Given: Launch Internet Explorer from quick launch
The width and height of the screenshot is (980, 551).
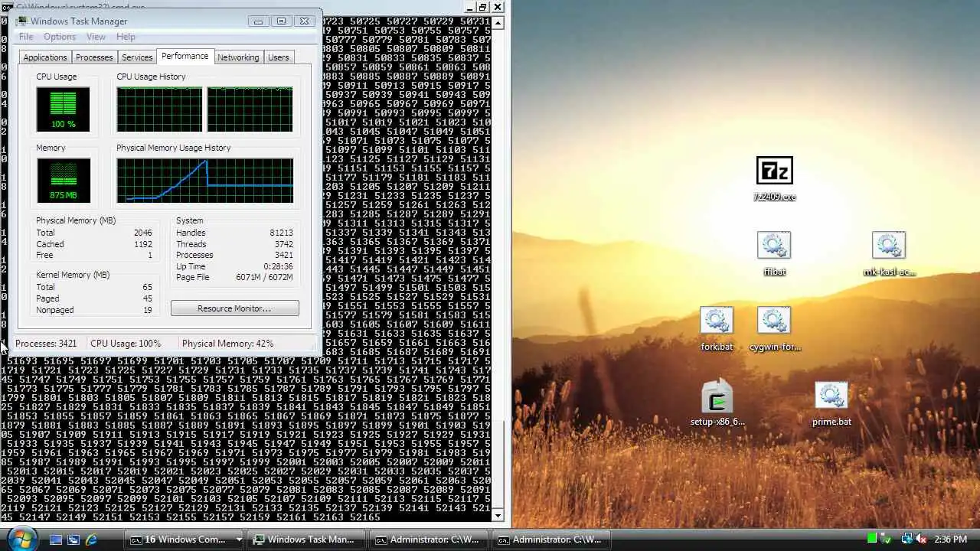Looking at the screenshot, I should pos(92,540).
